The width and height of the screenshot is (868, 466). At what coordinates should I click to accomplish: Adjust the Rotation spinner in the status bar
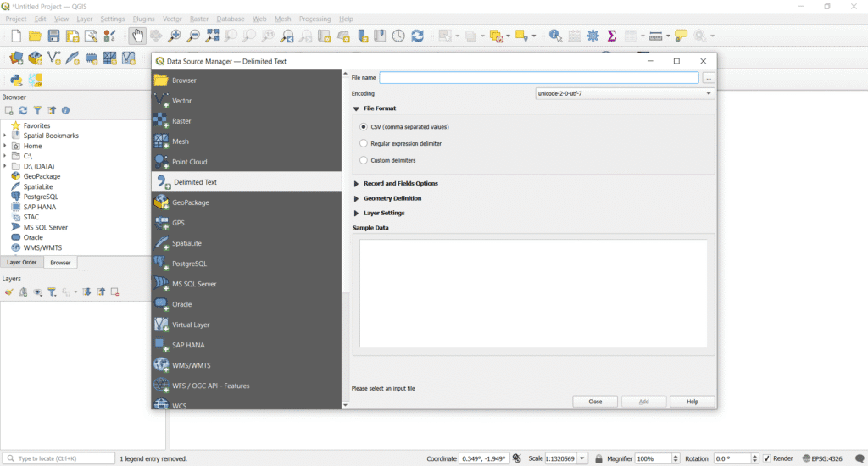click(x=754, y=458)
